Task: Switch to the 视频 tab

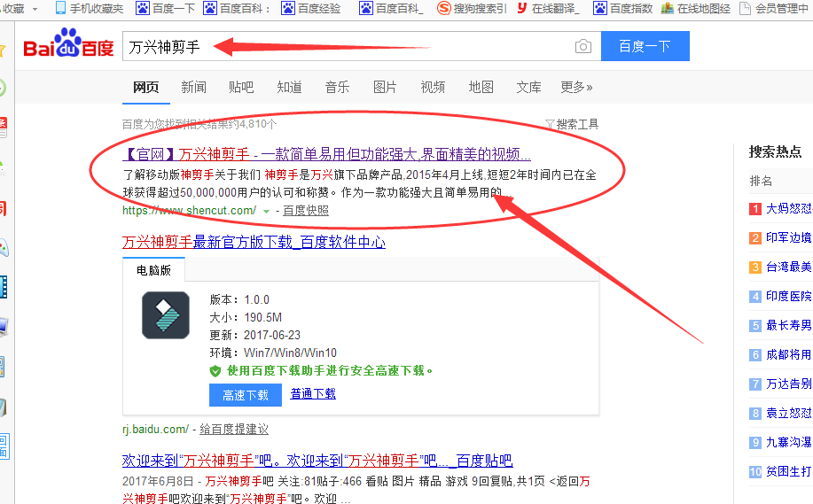Action: coord(433,87)
